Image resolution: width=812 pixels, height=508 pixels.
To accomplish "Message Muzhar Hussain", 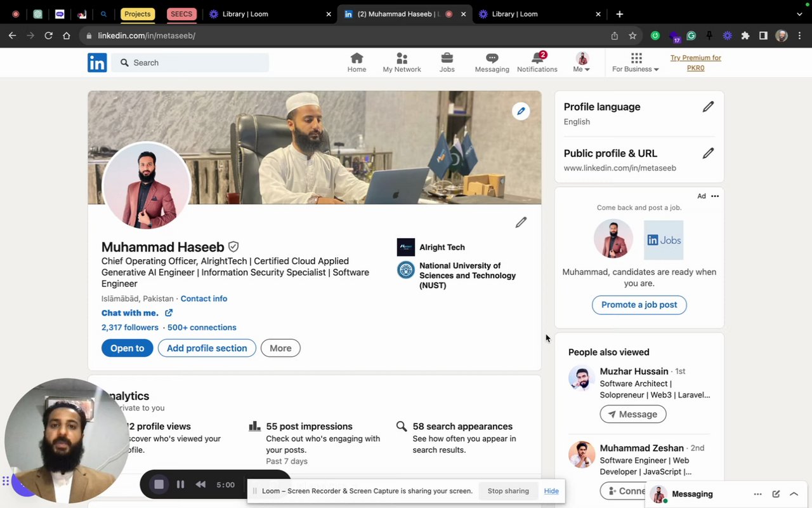I will pyautogui.click(x=633, y=414).
